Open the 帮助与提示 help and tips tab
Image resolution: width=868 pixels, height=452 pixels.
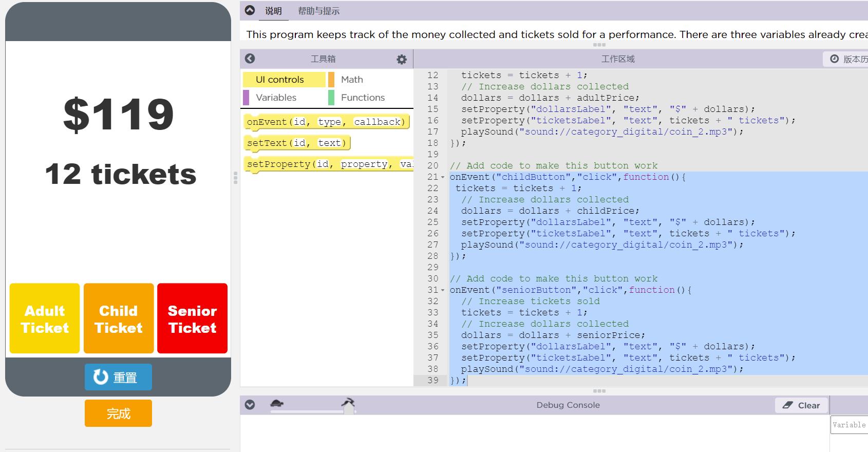[x=318, y=11]
